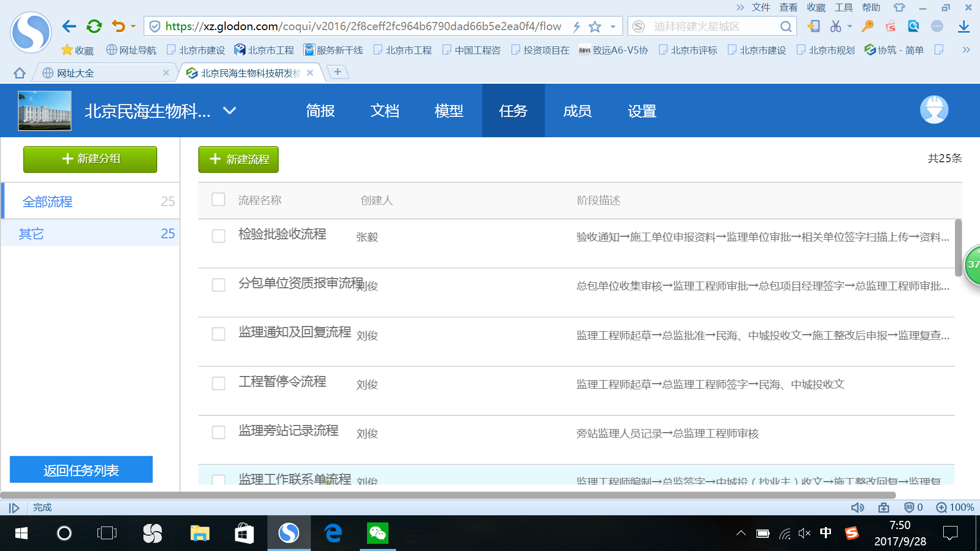Image resolution: width=980 pixels, height=551 pixels.
Task: Click the speaker volume icon in status bar
Action: tap(858, 507)
